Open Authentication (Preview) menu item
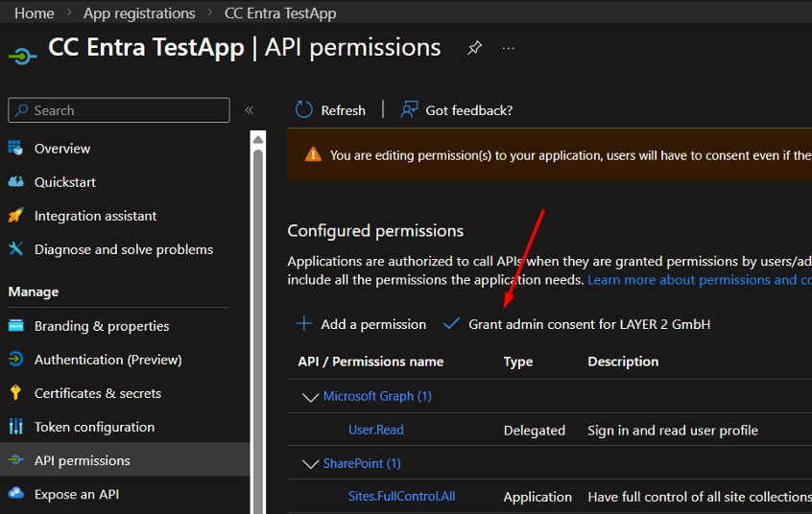 [107, 360]
